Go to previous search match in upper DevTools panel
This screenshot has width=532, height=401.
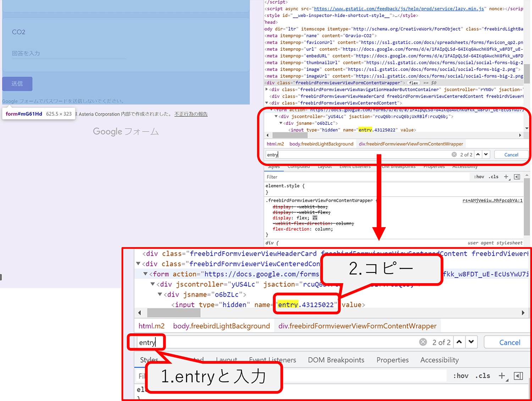[478, 154]
